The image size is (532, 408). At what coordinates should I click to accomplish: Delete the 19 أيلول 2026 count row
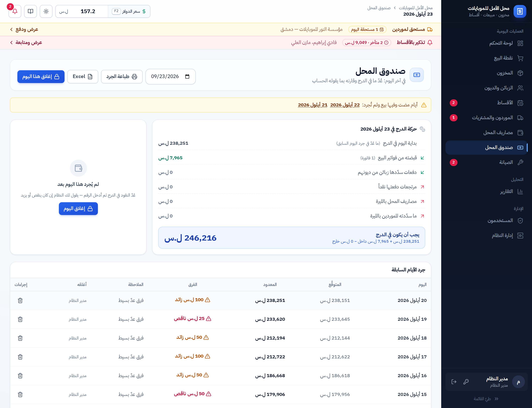[20, 319]
